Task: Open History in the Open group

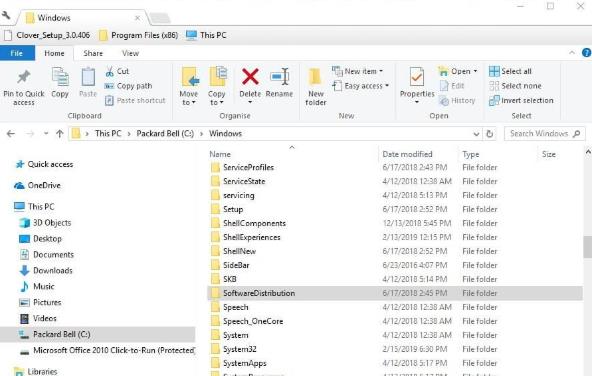Action: [457, 100]
